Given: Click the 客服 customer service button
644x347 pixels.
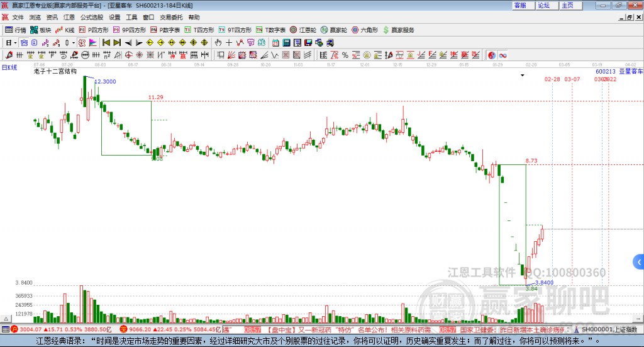Looking at the screenshot, I should (x=523, y=5).
